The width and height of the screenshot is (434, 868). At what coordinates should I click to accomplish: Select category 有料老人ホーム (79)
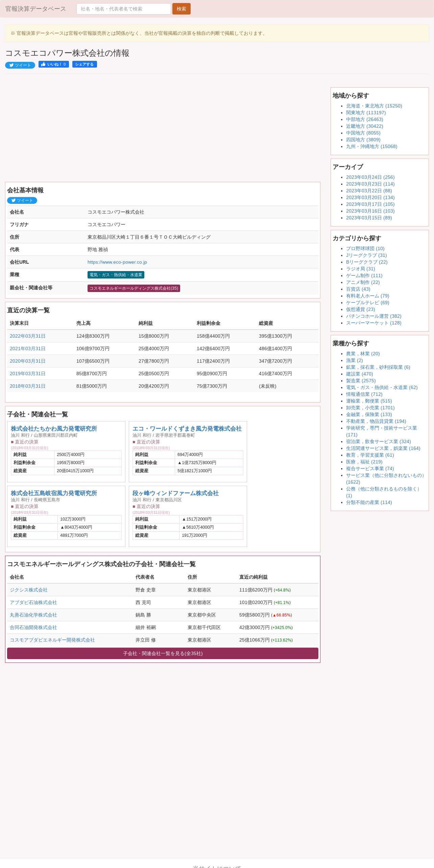pos(367,296)
